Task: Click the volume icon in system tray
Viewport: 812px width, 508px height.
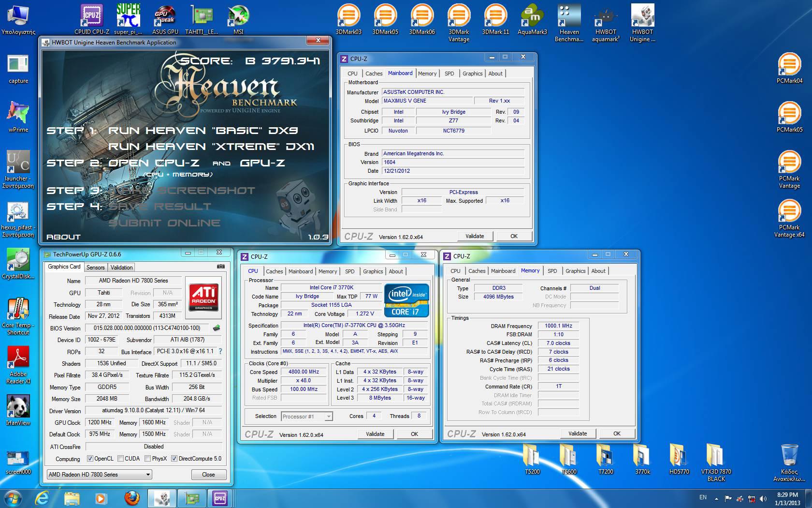Action: click(x=763, y=499)
